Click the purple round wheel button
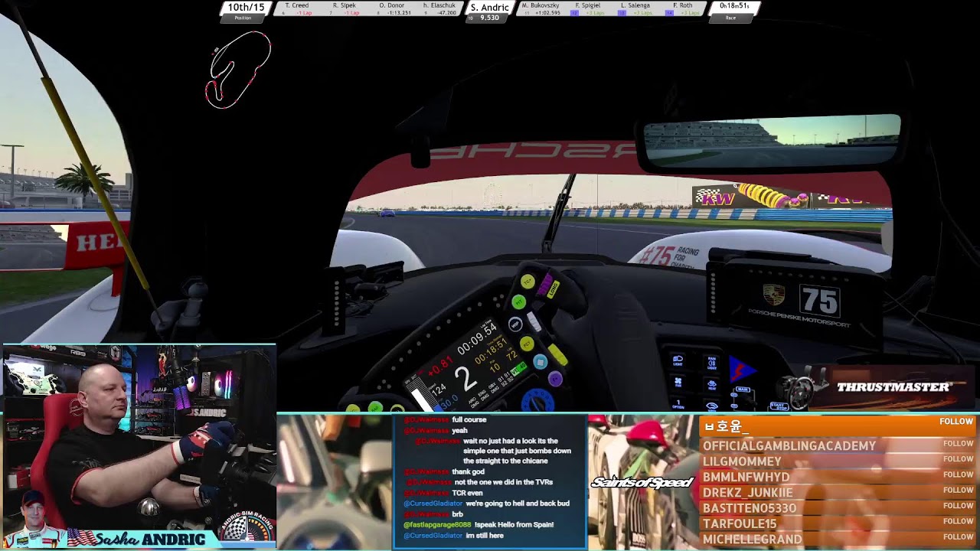The width and height of the screenshot is (980, 551). pos(555,379)
